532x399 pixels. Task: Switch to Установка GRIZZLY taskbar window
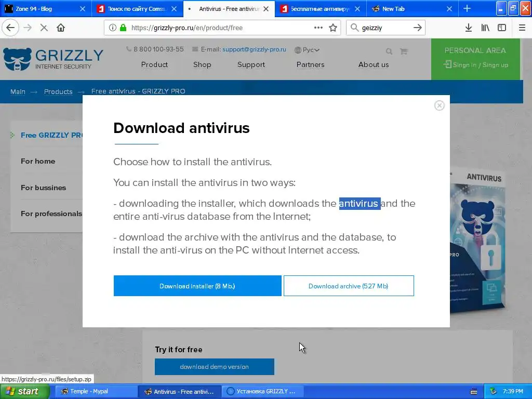[x=262, y=392]
